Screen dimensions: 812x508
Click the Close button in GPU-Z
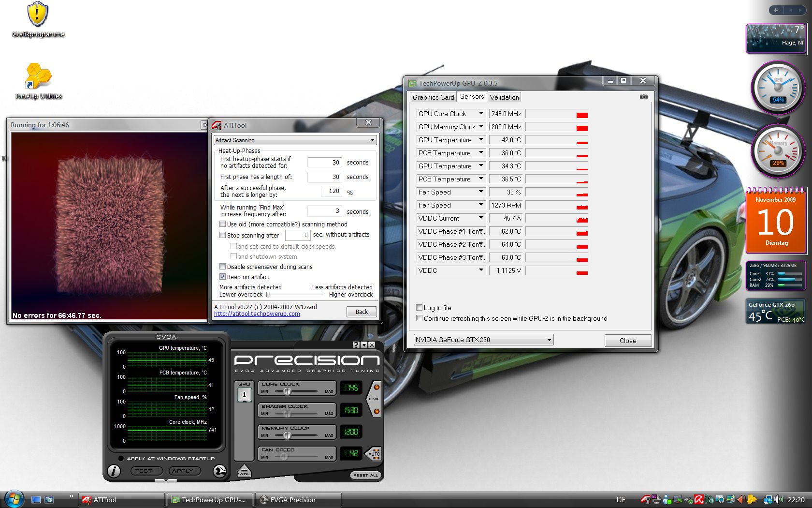pos(628,341)
